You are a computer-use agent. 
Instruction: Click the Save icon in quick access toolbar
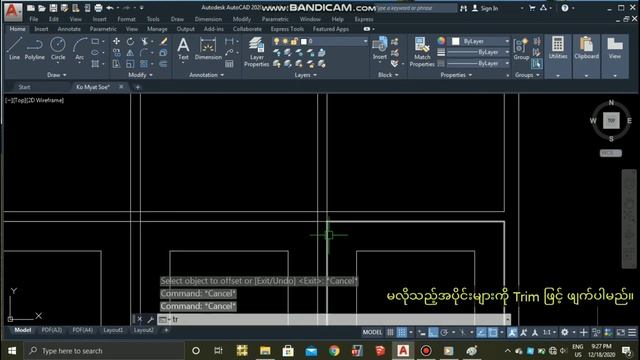[53, 8]
